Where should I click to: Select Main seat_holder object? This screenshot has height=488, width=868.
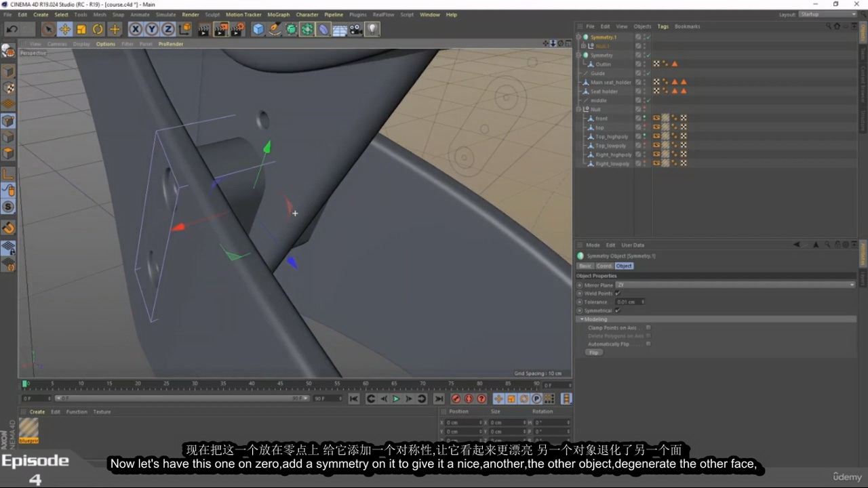[610, 82]
